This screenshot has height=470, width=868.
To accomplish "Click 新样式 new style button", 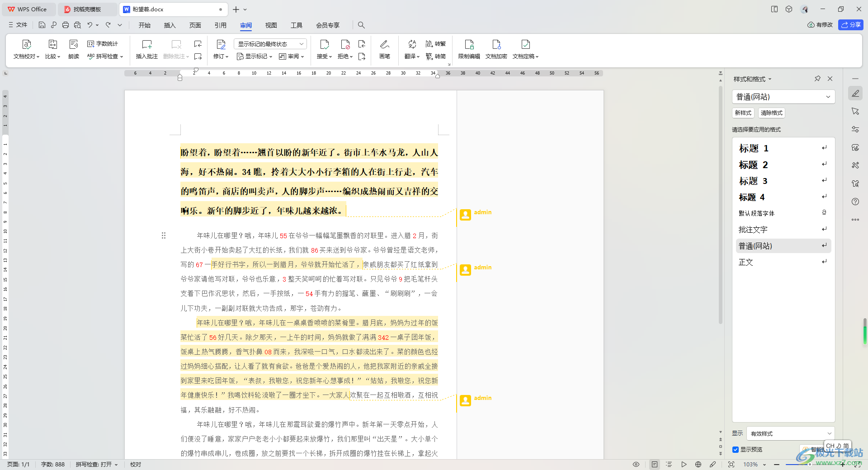I will [x=743, y=113].
